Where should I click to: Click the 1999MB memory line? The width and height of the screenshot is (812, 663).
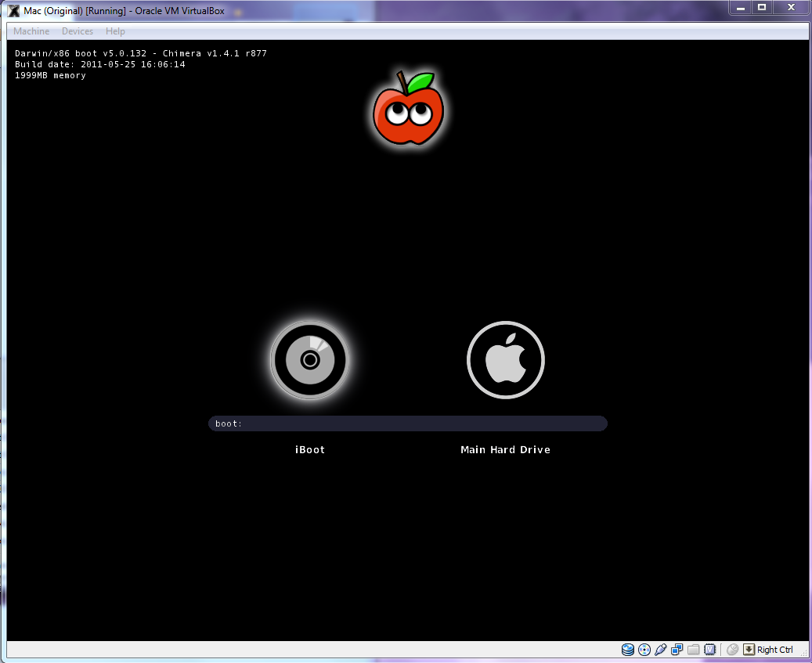coord(50,76)
